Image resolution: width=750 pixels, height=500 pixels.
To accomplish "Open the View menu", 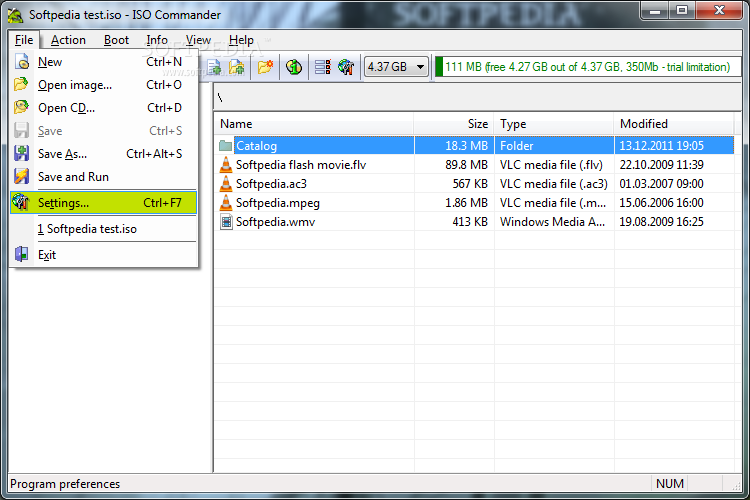I will [198, 40].
